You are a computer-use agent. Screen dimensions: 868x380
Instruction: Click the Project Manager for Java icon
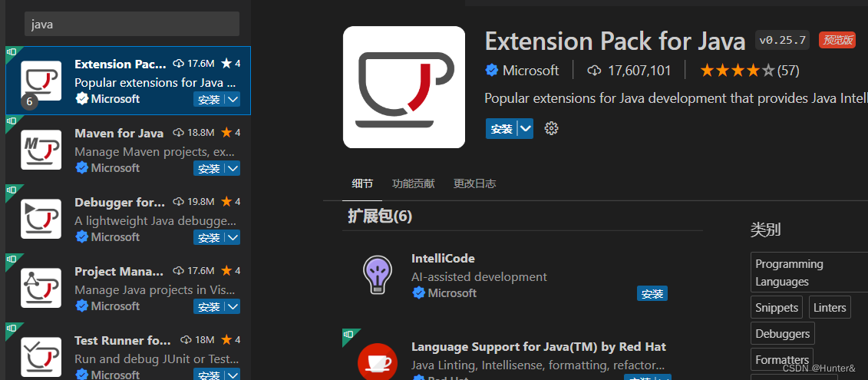41,288
